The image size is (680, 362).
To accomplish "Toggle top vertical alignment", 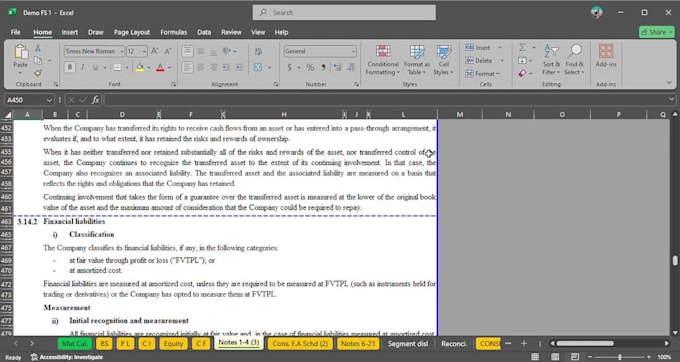I will point(187,51).
